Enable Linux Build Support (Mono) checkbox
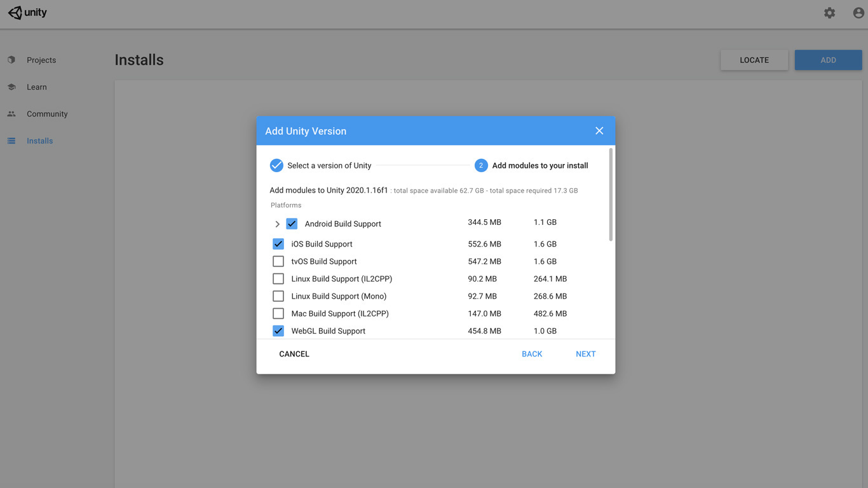This screenshot has width=868, height=488. tap(278, 296)
